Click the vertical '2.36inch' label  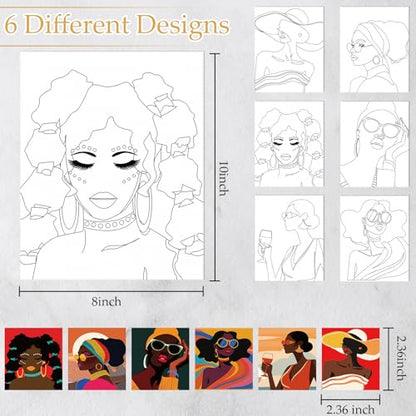[x=400, y=358]
